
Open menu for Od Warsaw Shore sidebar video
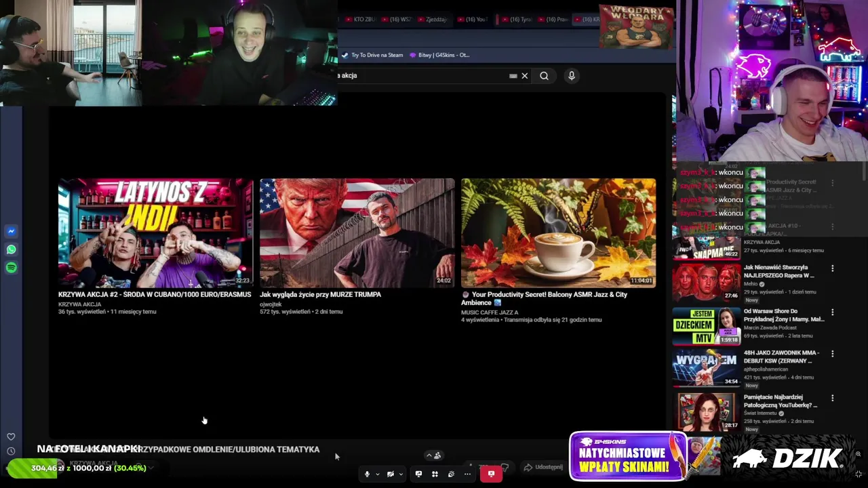pos(832,312)
